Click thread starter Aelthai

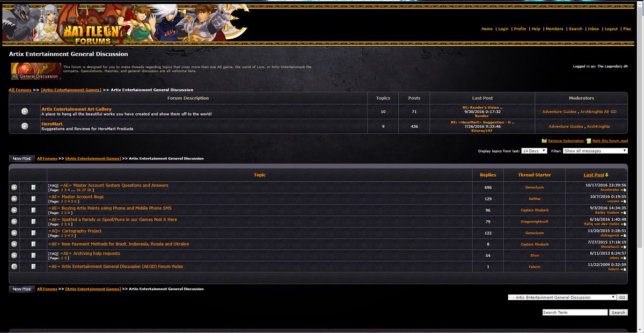click(x=534, y=199)
